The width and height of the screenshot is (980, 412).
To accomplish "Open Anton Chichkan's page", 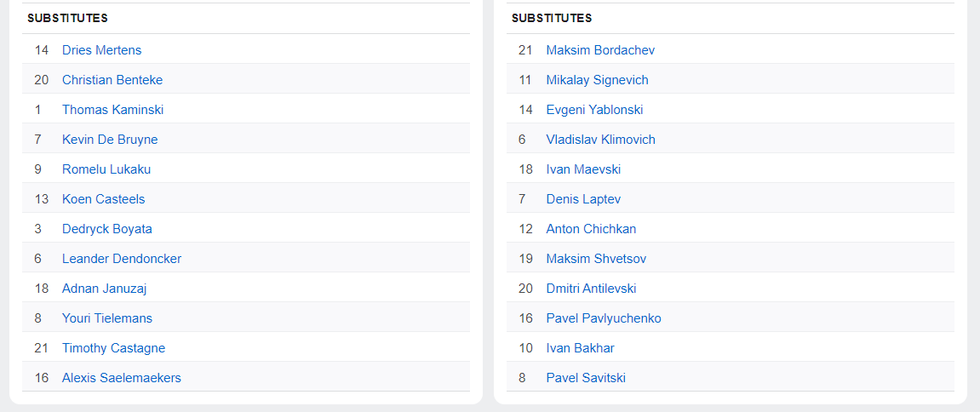I will coord(591,229).
